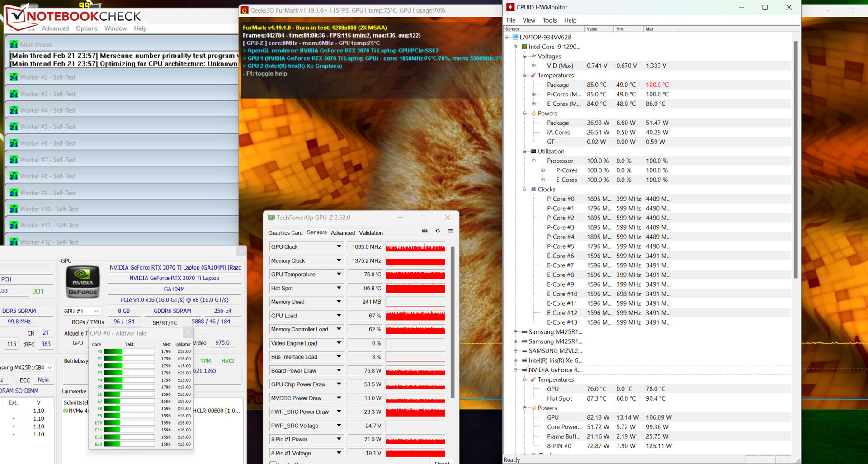Collapse the Temperatures node under Intel Core i9

(524, 76)
